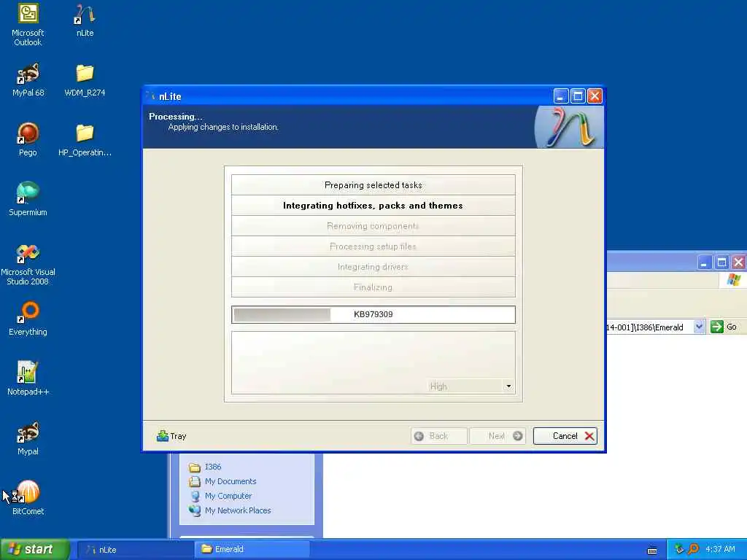Select the Mypal desktop icon
747x560 pixels.
(x=28, y=438)
